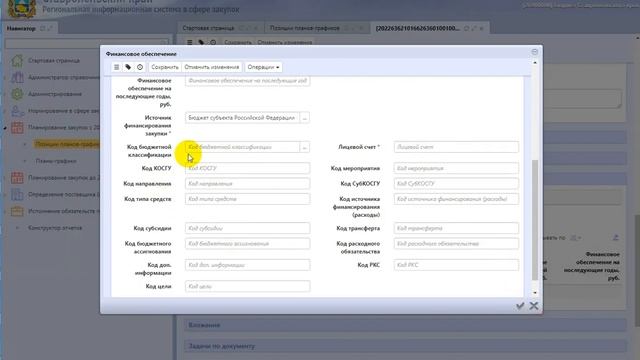Click the navigator search field
The height and width of the screenshot is (360, 640).
pos(87,43)
